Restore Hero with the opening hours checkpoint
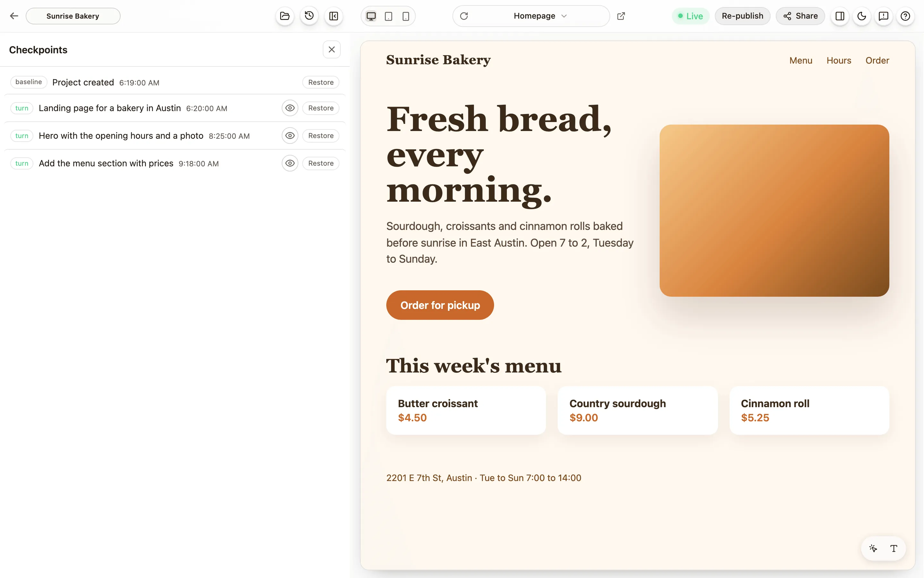Viewport: 924px width, 578px height. click(x=321, y=136)
